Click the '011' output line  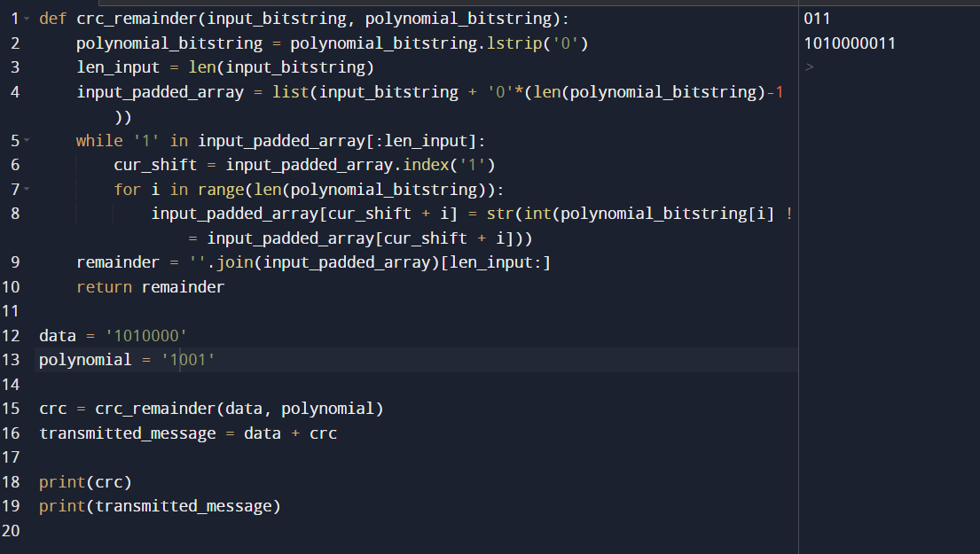817,19
